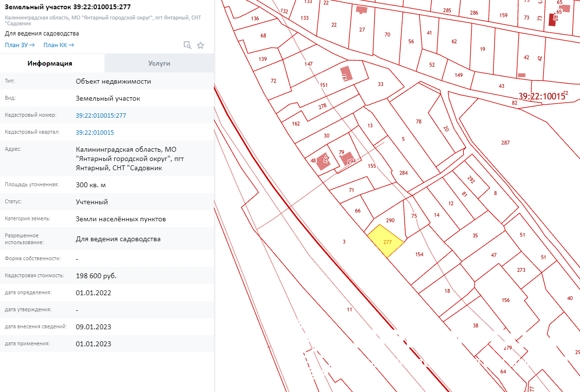Click the quarter label 39:22:10015 on map
Image resolution: width=580 pixels, height=392 pixels.
542,96
